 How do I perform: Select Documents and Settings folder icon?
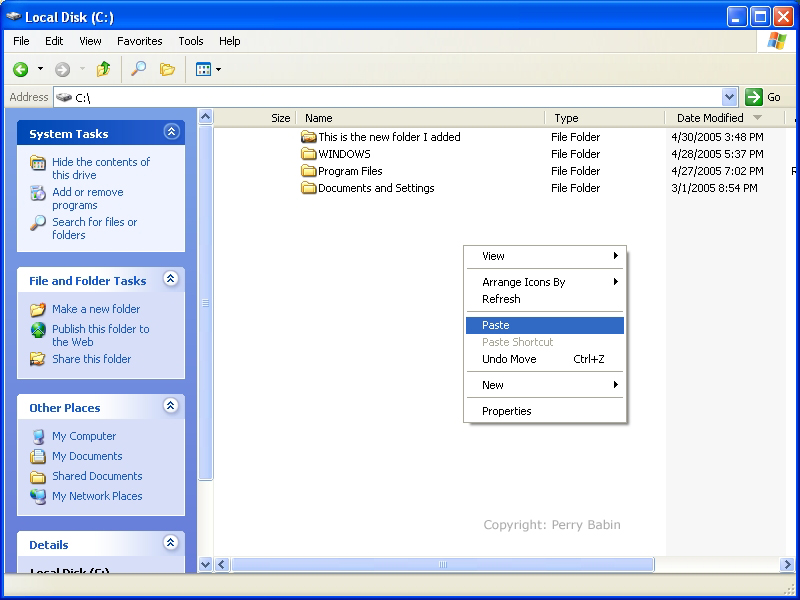tap(309, 188)
